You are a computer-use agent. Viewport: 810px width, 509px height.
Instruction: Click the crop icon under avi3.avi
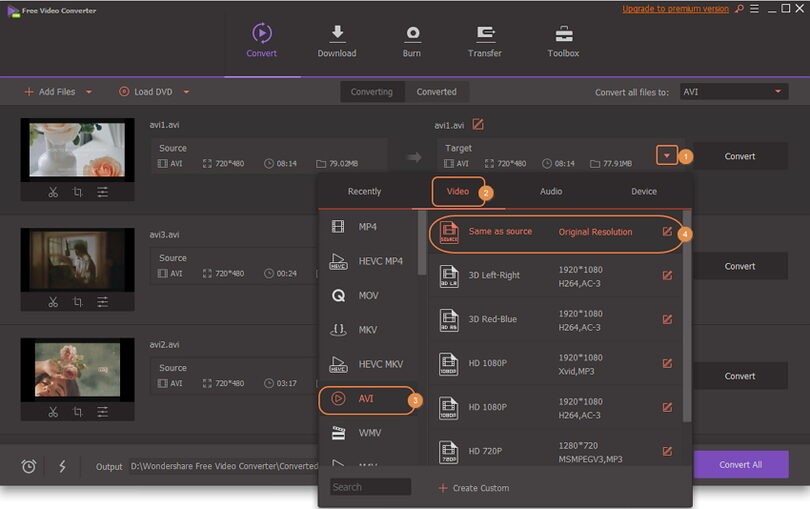click(x=77, y=302)
